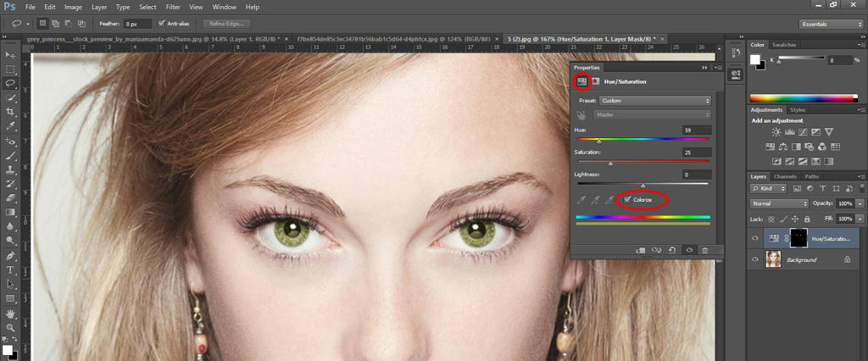Select the Dodge tool
868x361 pixels.
point(10,241)
